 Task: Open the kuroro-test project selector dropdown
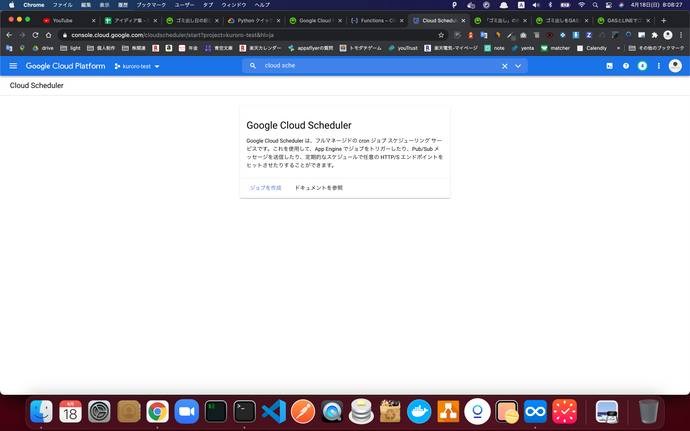137,66
